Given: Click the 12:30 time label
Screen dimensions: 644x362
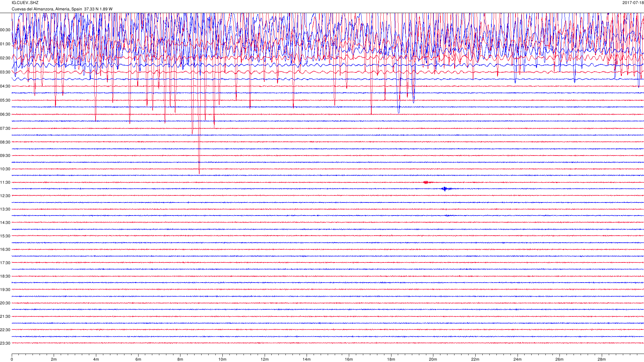Looking at the screenshot, I should coord(5,196).
